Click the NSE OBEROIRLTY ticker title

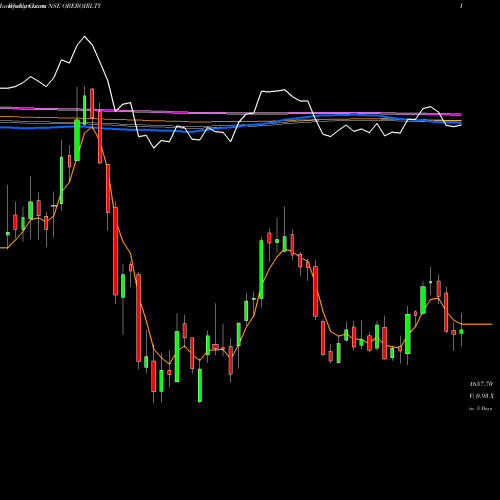coord(75,6)
